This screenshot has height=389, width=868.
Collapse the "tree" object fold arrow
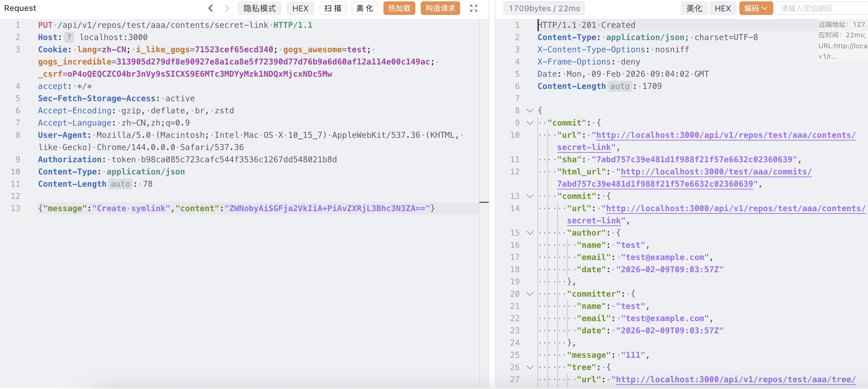530,367
